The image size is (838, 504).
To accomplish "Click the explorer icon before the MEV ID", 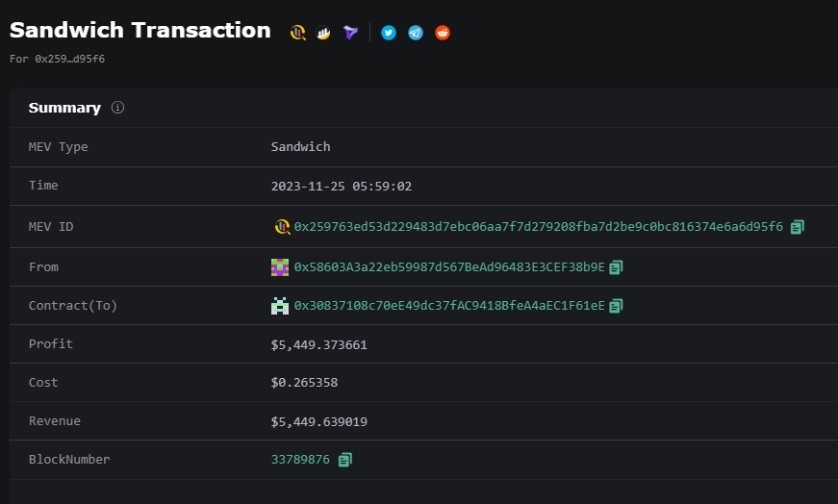I will [282, 228].
